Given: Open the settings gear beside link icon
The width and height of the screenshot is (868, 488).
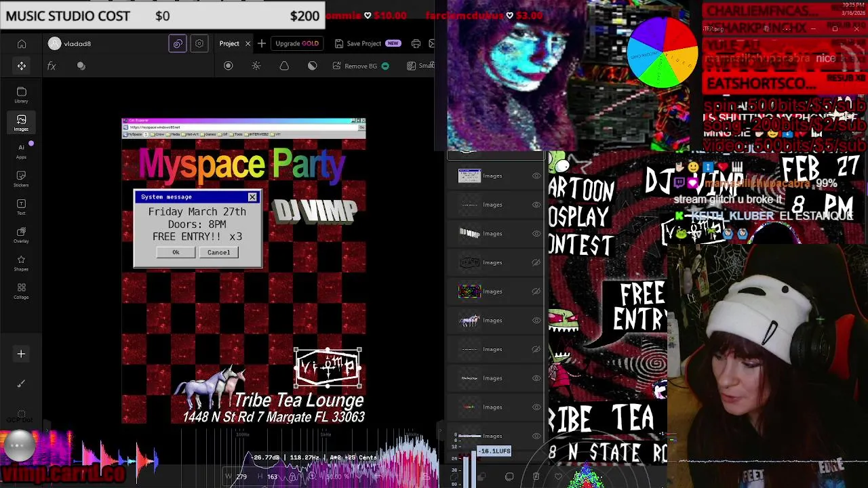Looking at the screenshot, I should pyautogui.click(x=199, y=43).
